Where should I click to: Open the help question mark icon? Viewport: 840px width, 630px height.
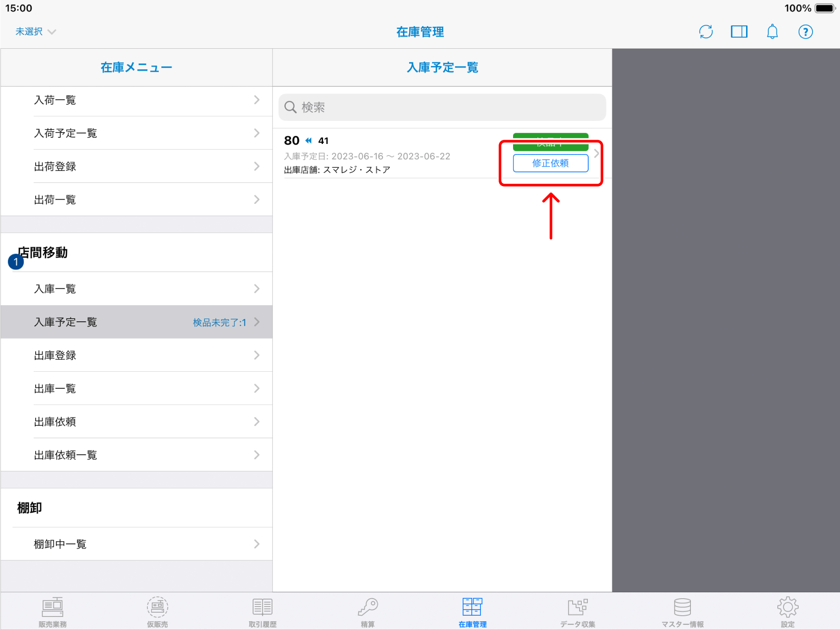coord(805,32)
